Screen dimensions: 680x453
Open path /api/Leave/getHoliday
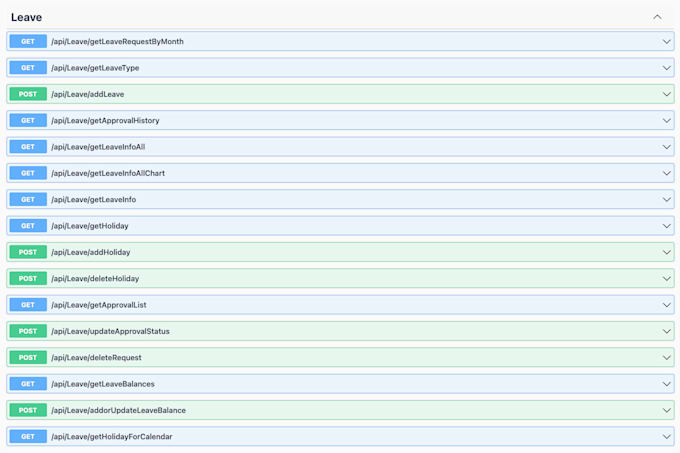click(90, 226)
